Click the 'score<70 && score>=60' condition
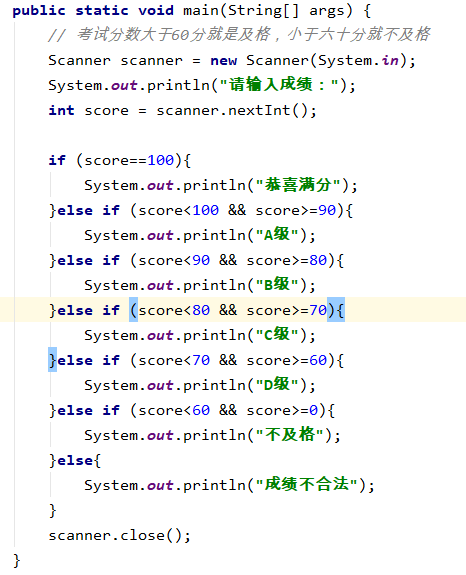 tap(232, 360)
